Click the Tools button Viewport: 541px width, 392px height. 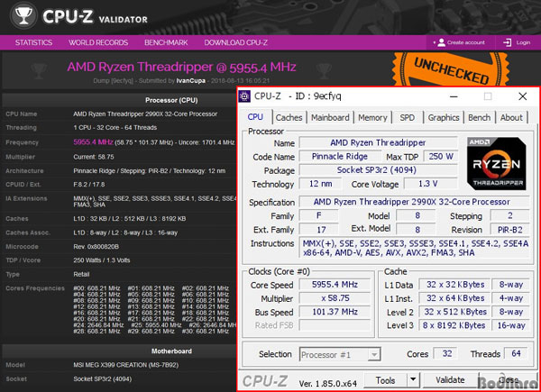click(385, 380)
